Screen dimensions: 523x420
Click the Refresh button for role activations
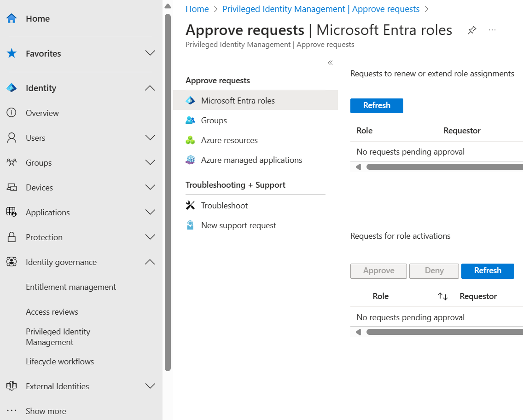point(488,271)
